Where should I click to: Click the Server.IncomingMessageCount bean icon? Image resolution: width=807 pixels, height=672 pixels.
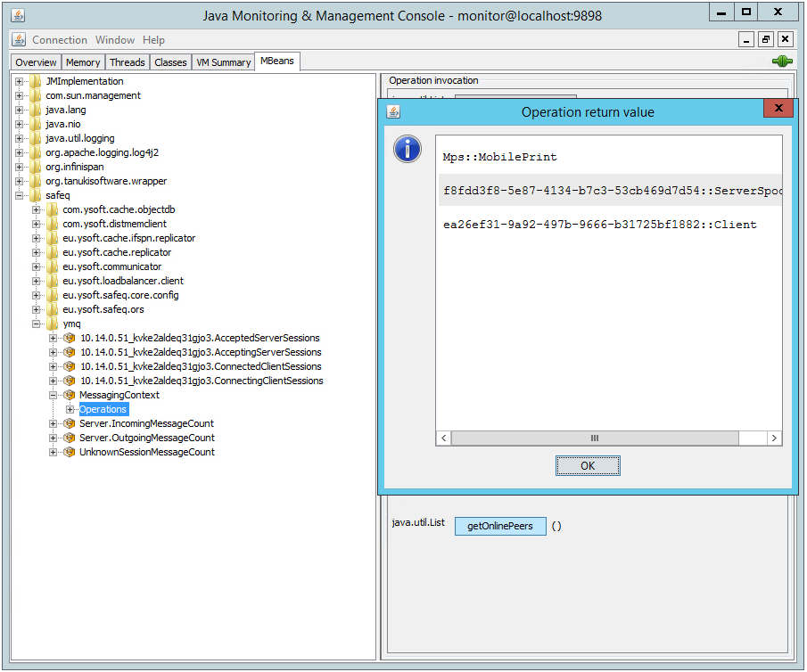click(x=69, y=423)
